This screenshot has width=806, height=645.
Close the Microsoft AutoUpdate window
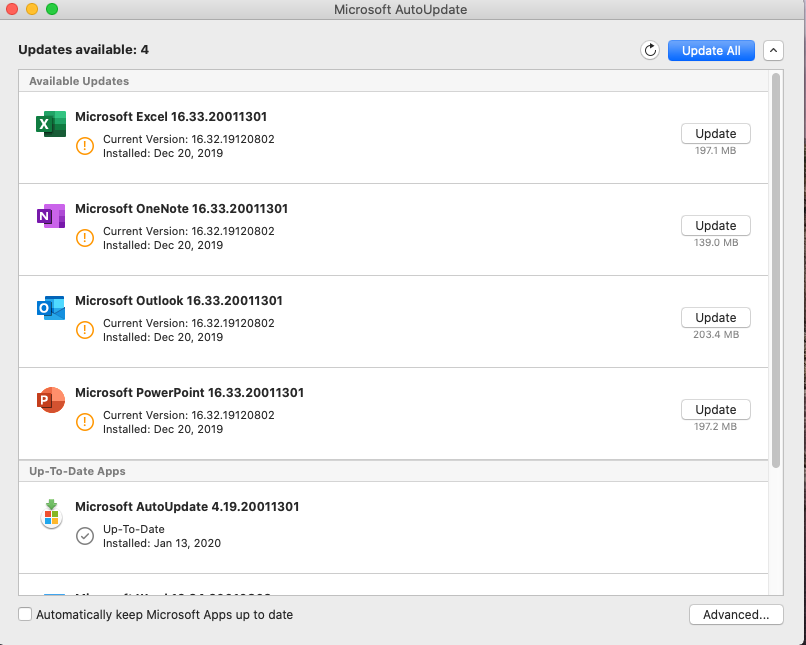coord(12,9)
